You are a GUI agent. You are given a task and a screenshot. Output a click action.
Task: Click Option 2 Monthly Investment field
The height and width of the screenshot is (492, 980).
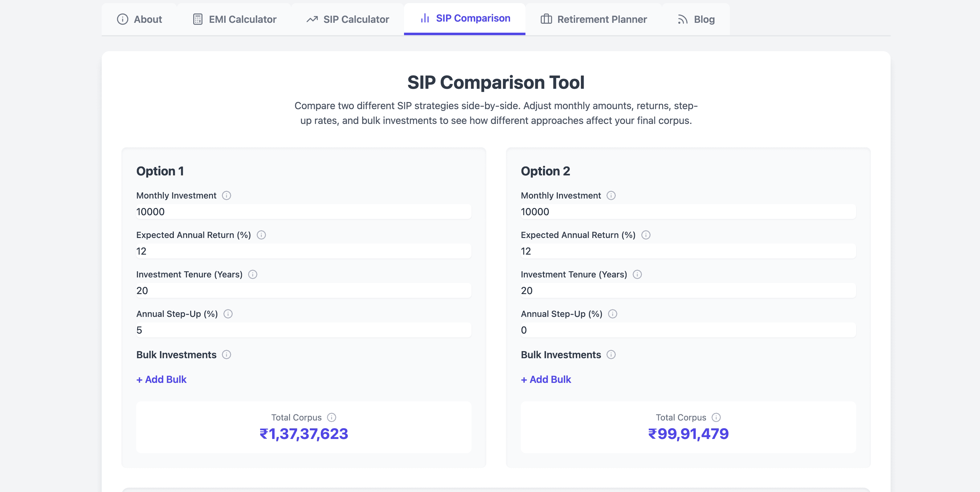click(x=688, y=212)
